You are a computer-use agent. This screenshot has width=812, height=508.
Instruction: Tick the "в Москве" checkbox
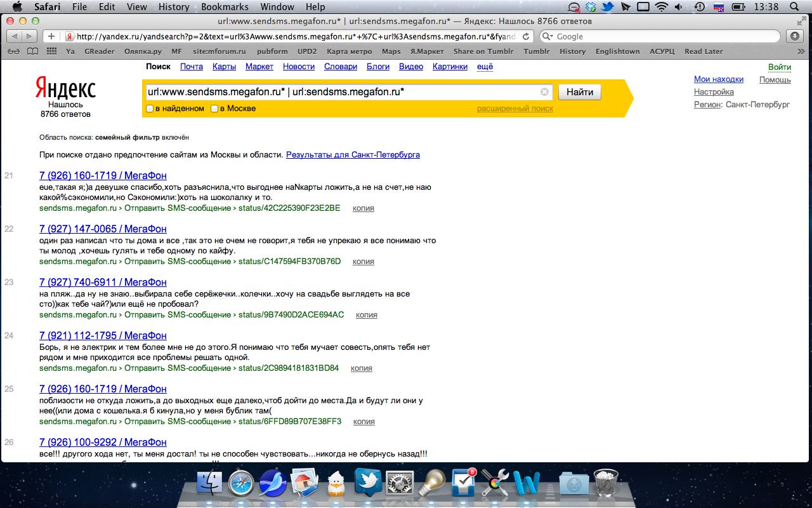(x=214, y=109)
